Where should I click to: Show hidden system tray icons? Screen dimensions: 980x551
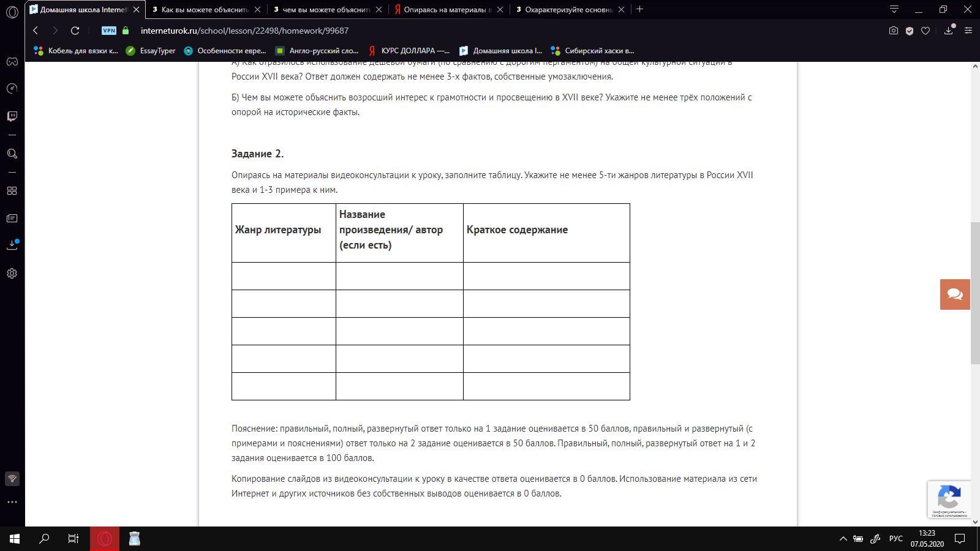pos(843,539)
